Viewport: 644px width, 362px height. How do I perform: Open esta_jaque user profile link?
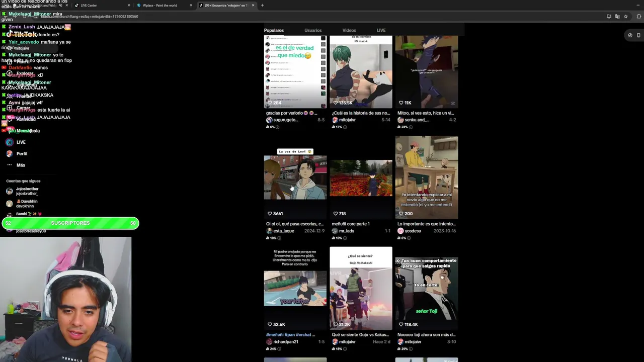283,231
